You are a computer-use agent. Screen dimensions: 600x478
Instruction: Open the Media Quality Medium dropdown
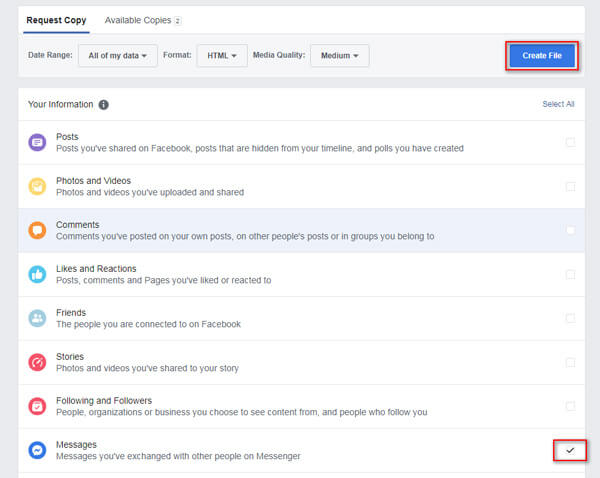pyautogui.click(x=340, y=56)
